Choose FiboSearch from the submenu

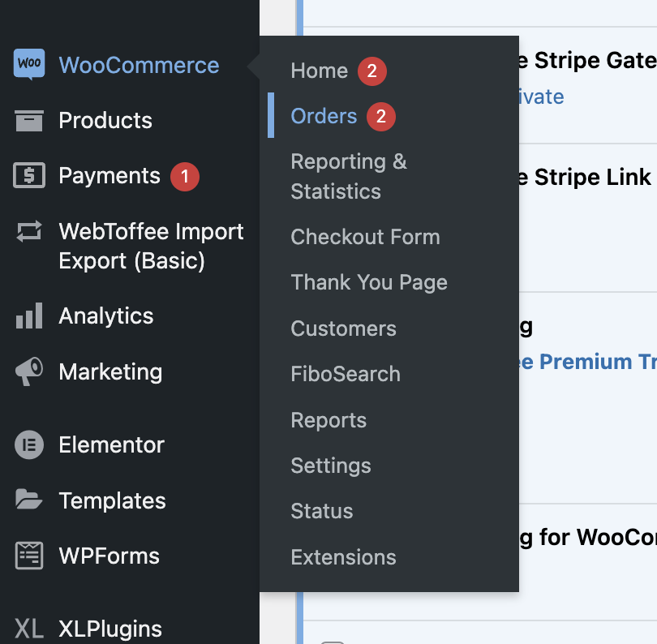click(x=346, y=374)
